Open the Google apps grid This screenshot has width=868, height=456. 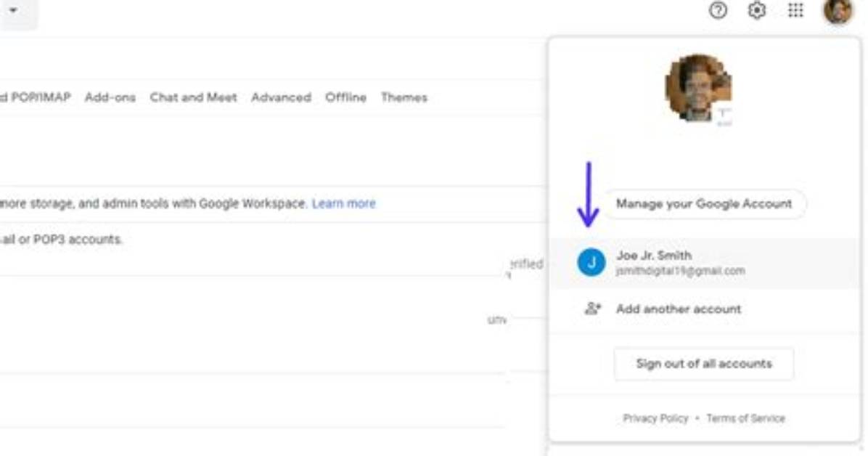[795, 10]
